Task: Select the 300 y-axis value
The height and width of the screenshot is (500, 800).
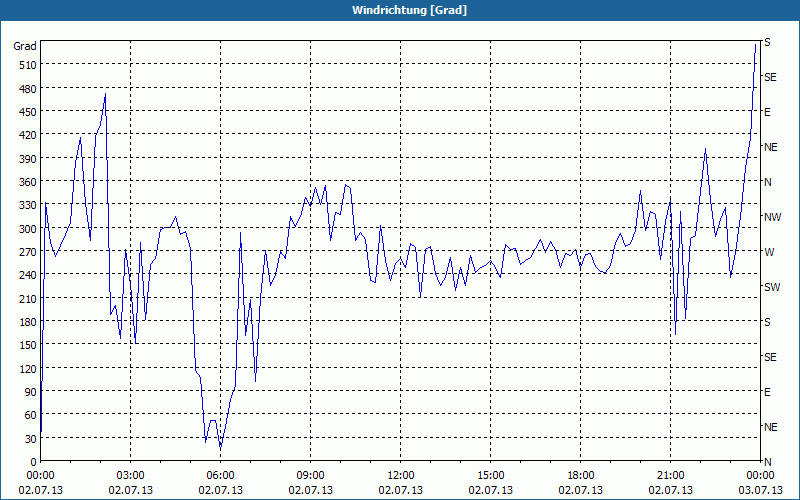Action: [x=28, y=229]
